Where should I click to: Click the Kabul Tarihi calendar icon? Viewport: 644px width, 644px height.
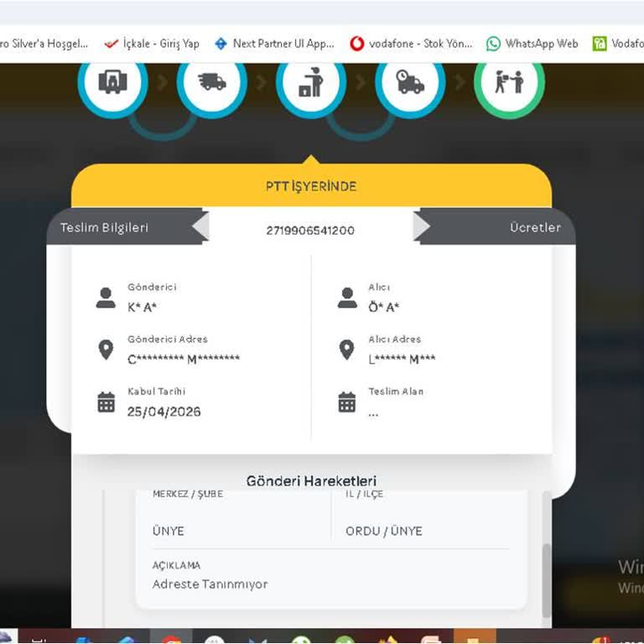click(x=106, y=402)
